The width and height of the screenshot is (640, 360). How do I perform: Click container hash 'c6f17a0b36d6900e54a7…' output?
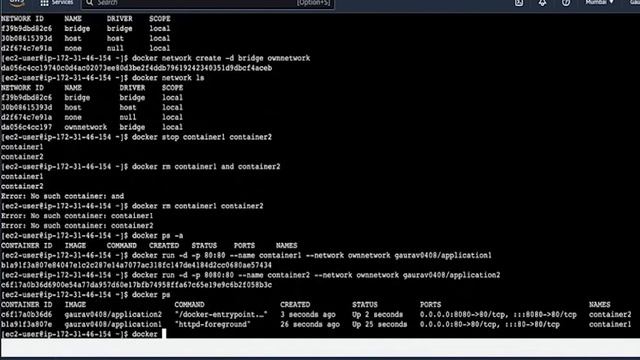pyautogui.click(x=136, y=285)
